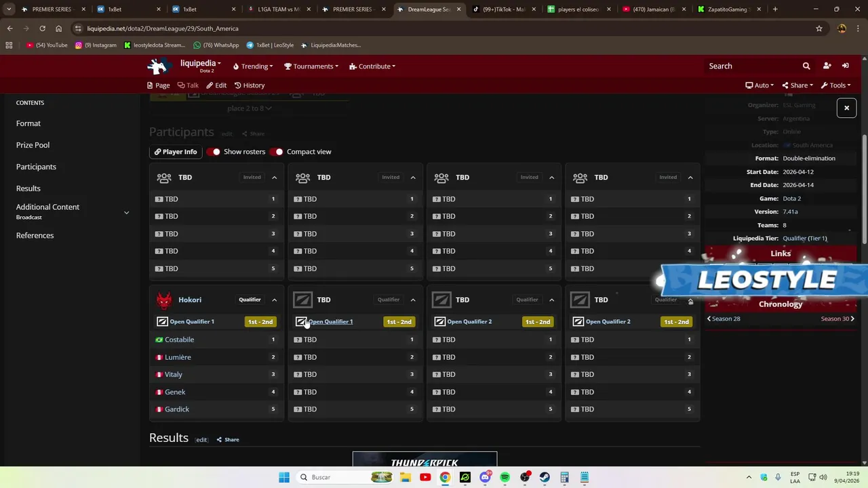Click the Hokori team logo
The height and width of the screenshot is (488, 868).
[164, 300]
